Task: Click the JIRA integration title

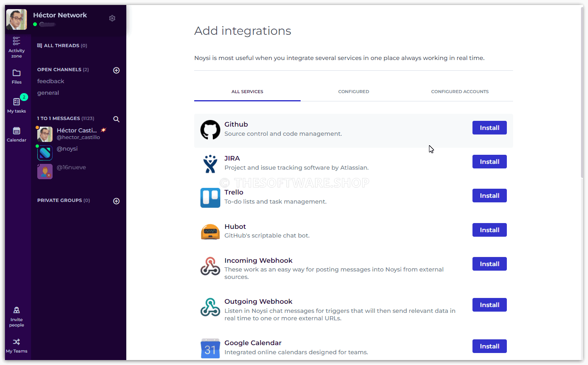Action: pyautogui.click(x=232, y=158)
